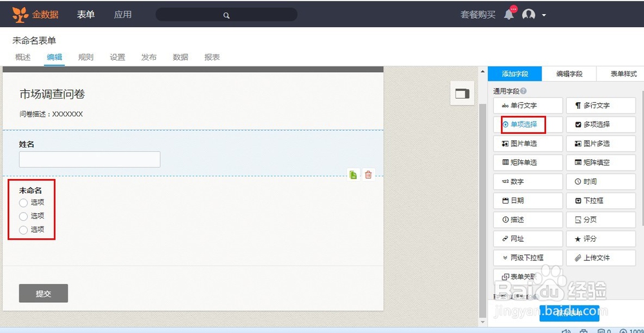Add a 时间 field
Image resolution: width=644 pixels, height=333 pixels.
coord(601,182)
